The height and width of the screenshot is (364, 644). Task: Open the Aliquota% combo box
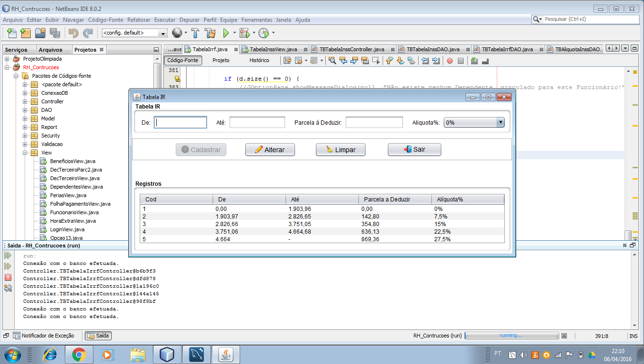pos(474,123)
